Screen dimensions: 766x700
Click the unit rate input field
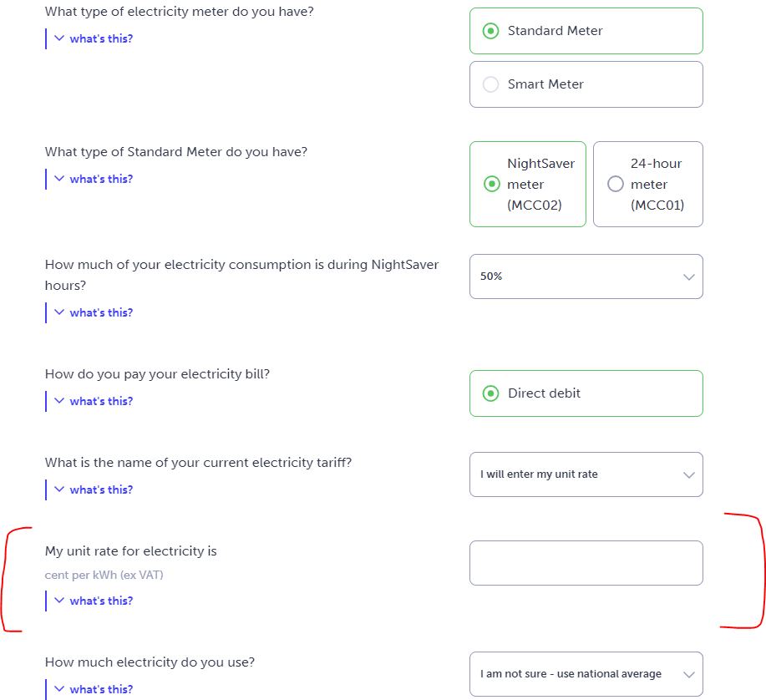click(586, 563)
